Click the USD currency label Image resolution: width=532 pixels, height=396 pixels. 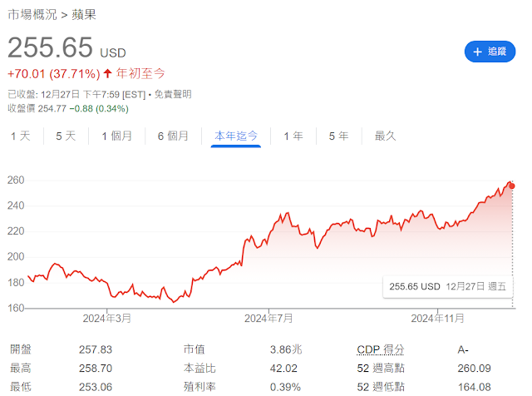(113, 53)
